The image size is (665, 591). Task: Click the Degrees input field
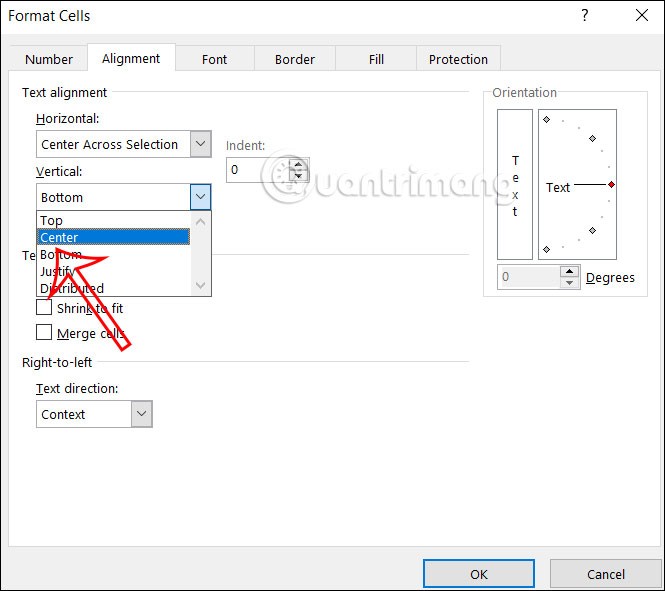point(528,277)
